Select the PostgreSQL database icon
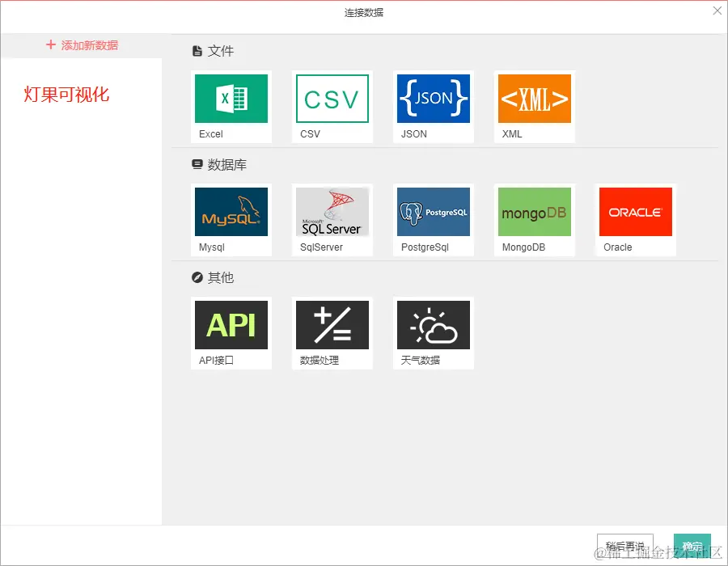 [x=434, y=212]
